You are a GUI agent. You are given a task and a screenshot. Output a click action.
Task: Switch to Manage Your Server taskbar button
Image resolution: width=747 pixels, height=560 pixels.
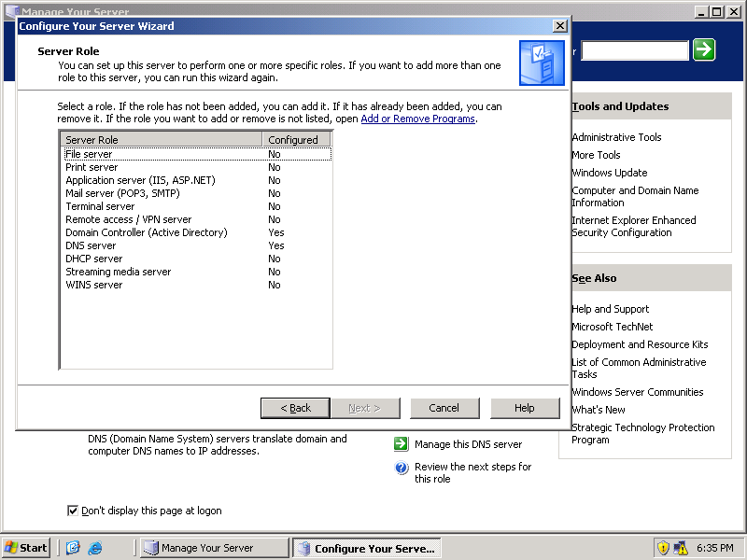point(215,548)
